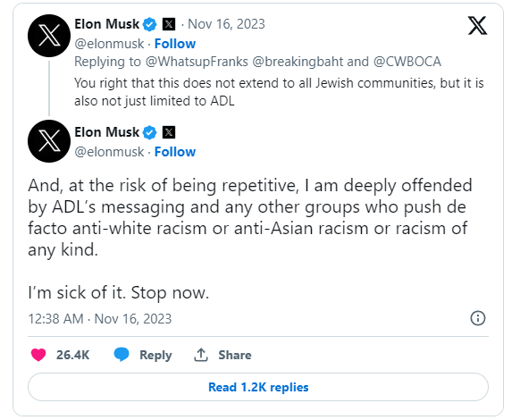Follow Elon Musk from the parent reply
520x420 pixels.
[x=175, y=44]
